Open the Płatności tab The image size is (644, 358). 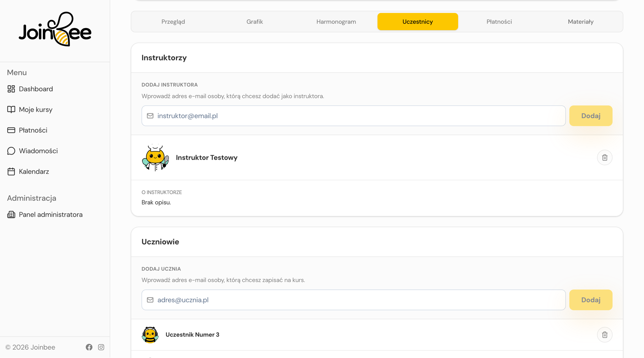(499, 22)
